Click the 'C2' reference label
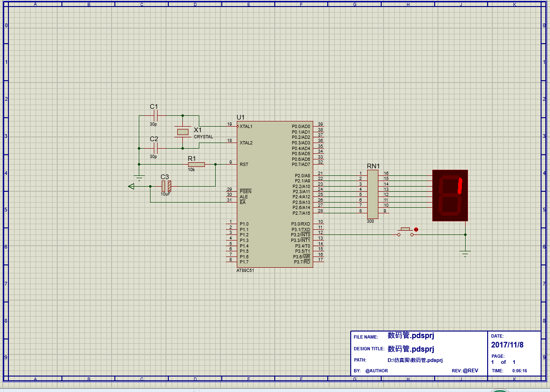The image size is (550, 392). [154, 139]
